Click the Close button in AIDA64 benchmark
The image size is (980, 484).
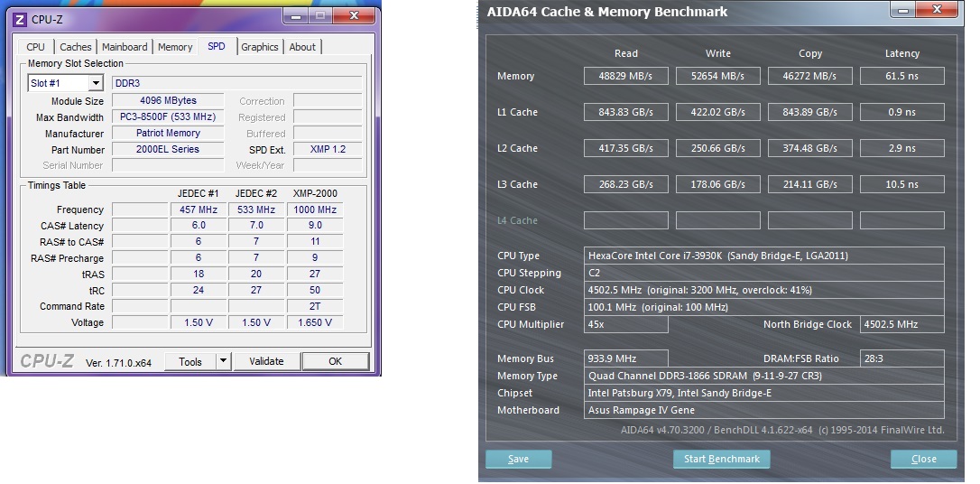[924, 459]
